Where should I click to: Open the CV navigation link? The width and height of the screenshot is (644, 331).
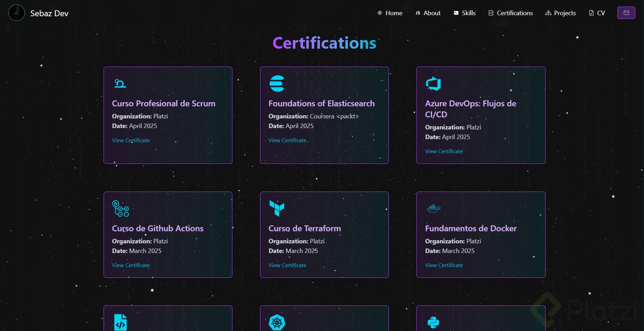[x=597, y=13]
